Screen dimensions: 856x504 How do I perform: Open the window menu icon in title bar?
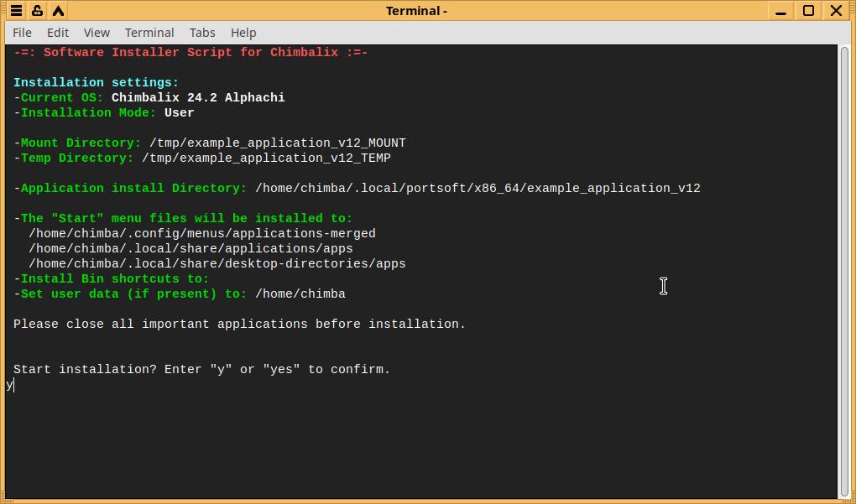click(x=16, y=11)
